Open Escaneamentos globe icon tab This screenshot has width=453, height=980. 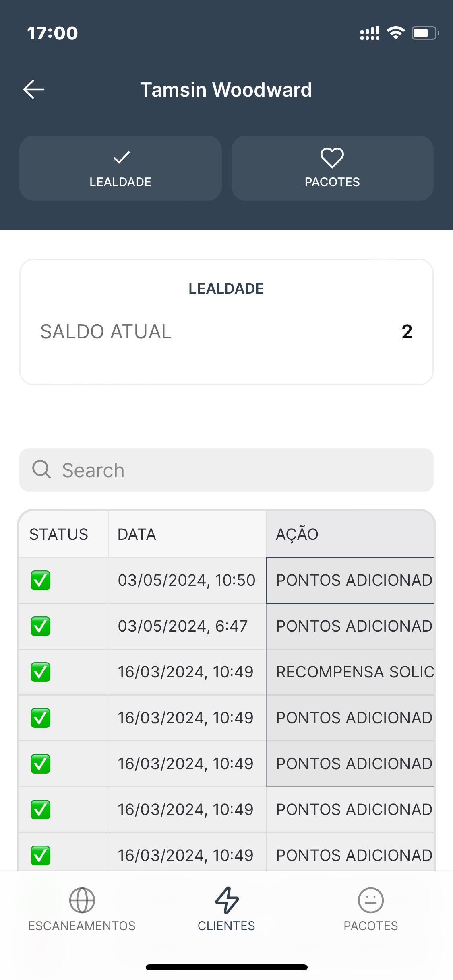[x=82, y=900]
